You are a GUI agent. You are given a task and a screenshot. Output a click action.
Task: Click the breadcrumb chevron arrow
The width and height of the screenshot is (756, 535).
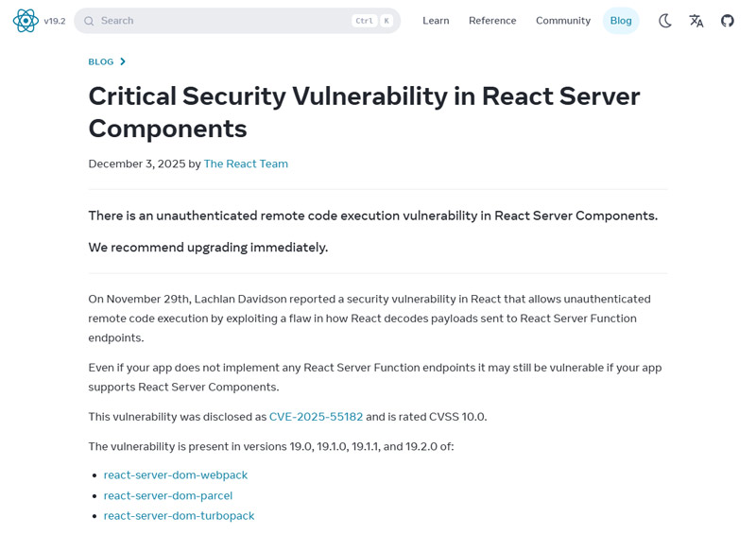pyautogui.click(x=123, y=62)
